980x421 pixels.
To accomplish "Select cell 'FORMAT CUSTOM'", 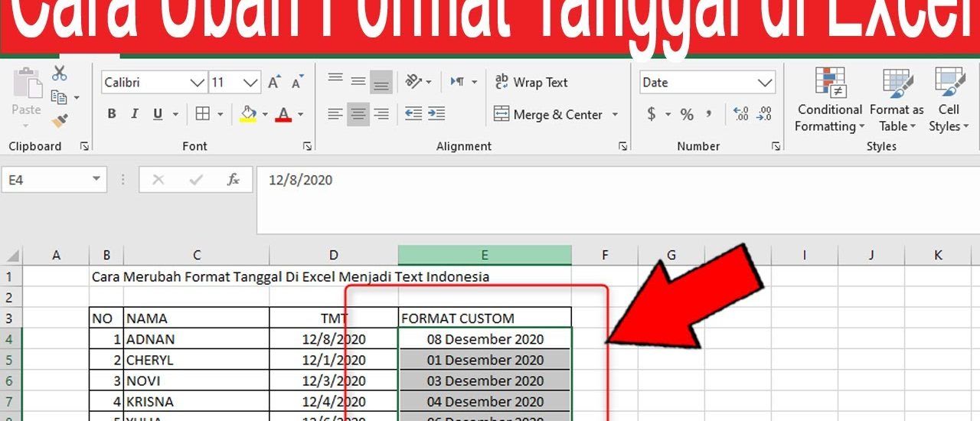I will pos(485,318).
